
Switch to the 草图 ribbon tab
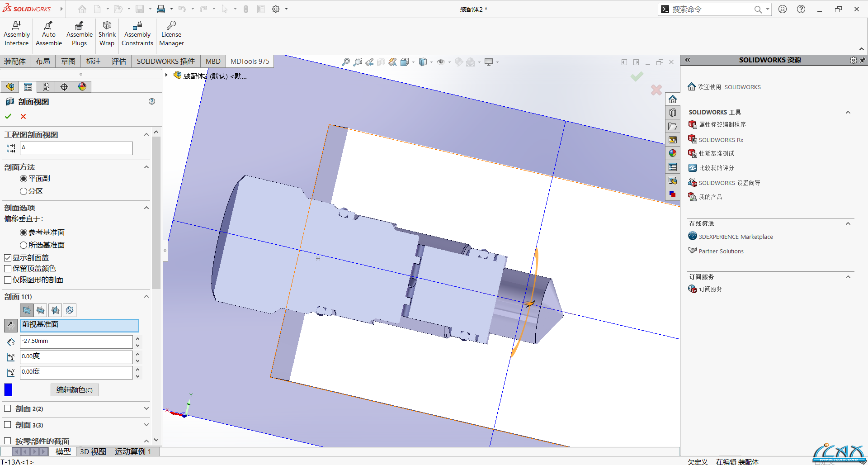[68, 61]
